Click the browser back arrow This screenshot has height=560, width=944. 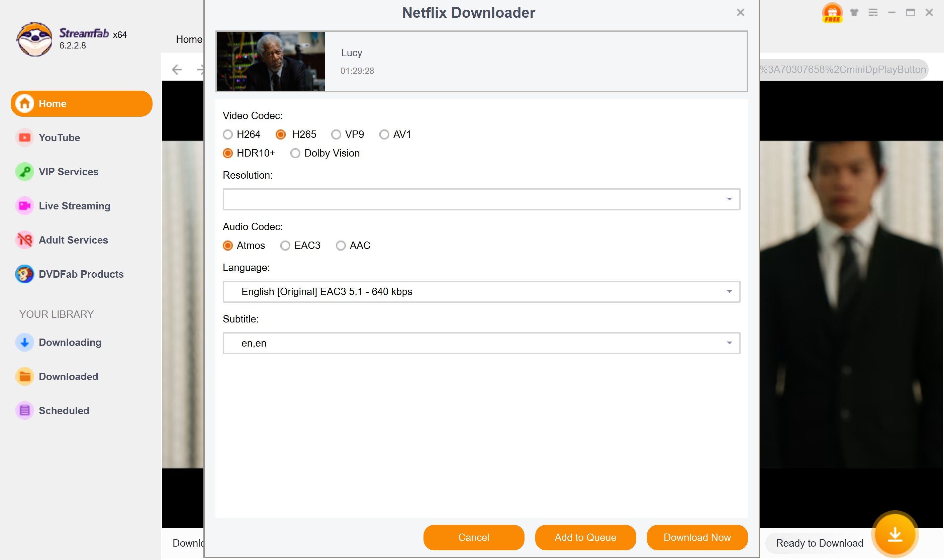coord(177,70)
